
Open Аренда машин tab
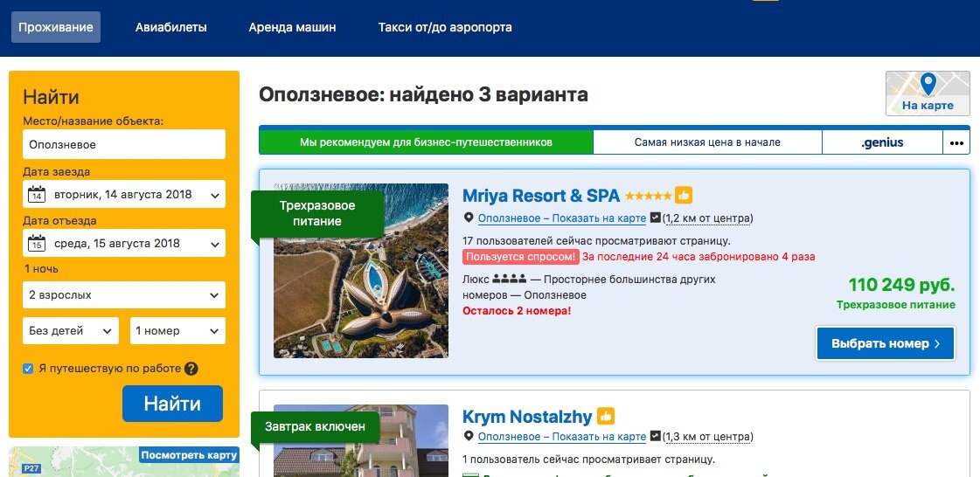pos(292,27)
